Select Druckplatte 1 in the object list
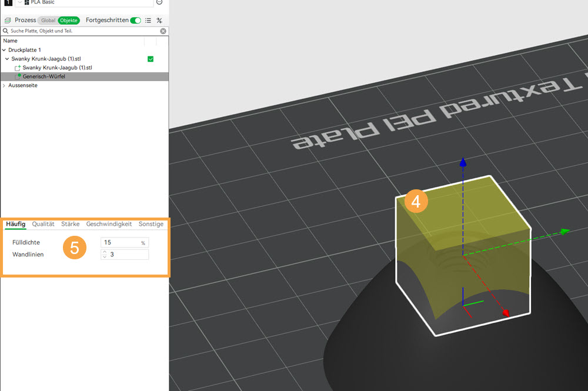Image resolution: width=588 pixels, height=391 pixels. (x=24, y=50)
